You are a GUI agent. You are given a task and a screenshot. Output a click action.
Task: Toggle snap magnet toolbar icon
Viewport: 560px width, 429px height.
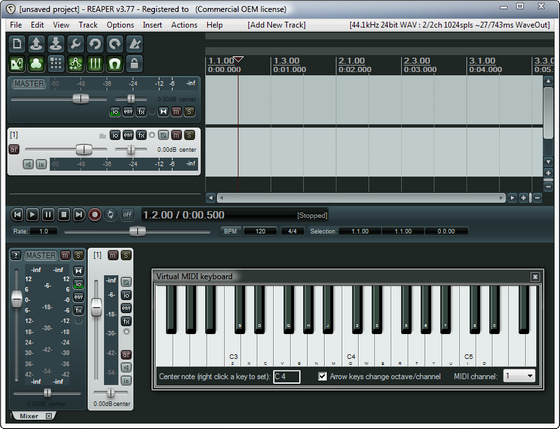(x=115, y=64)
